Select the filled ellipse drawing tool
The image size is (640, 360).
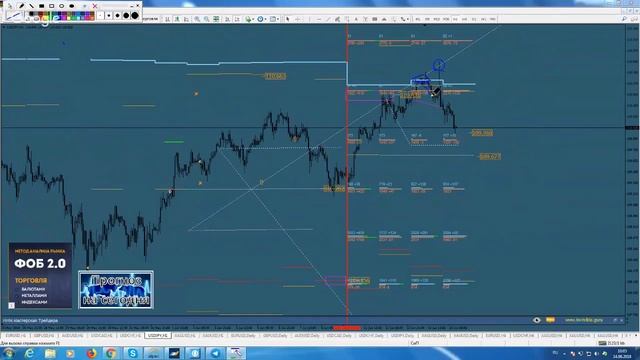click(x=71, y=6)
